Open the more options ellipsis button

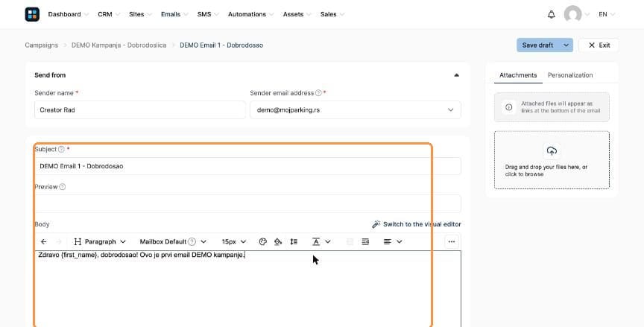(x=452, y=241)
